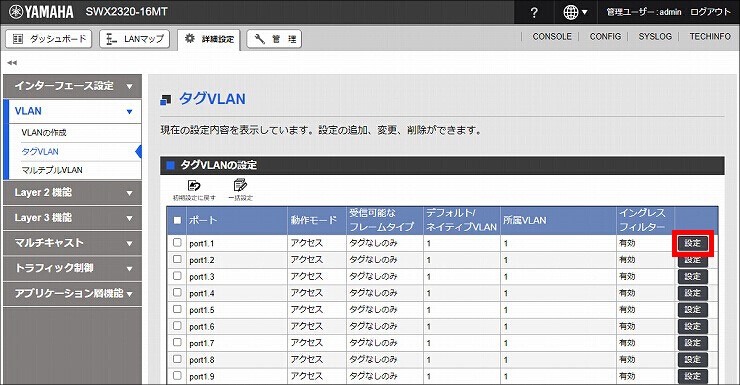Click 設定 button for port1.1
Image resolution: width=740 pixels, height=385 pixels.
click(693, 243)
